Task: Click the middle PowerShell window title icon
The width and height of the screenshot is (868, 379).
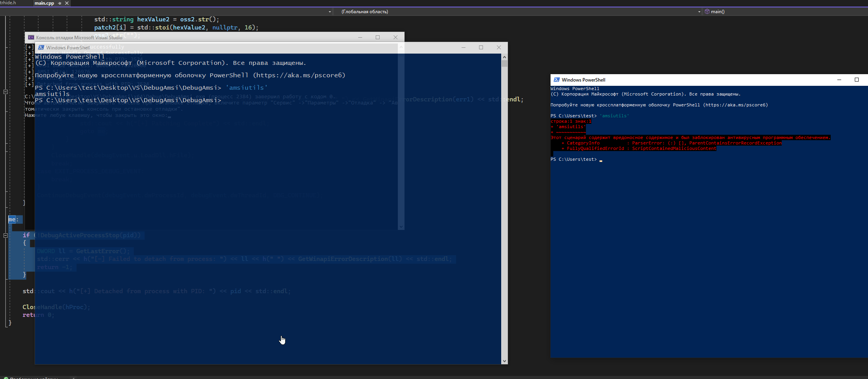Action: click(x=41, y=47)
